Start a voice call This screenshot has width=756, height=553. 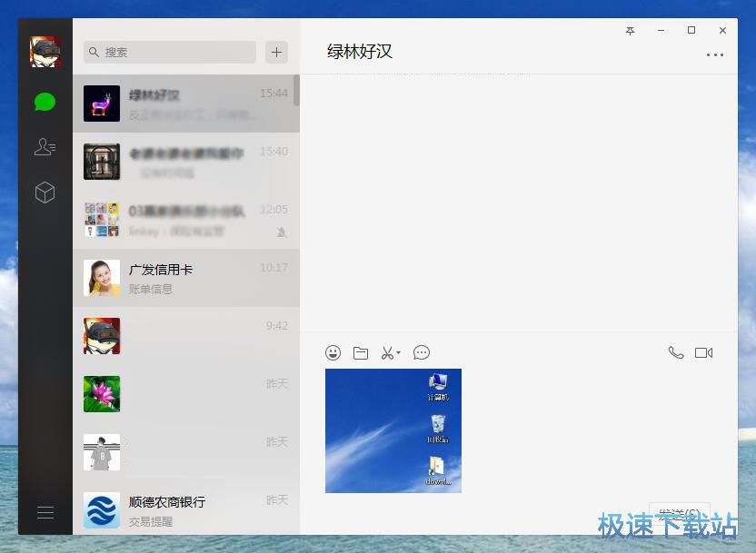tap(675, 352)
